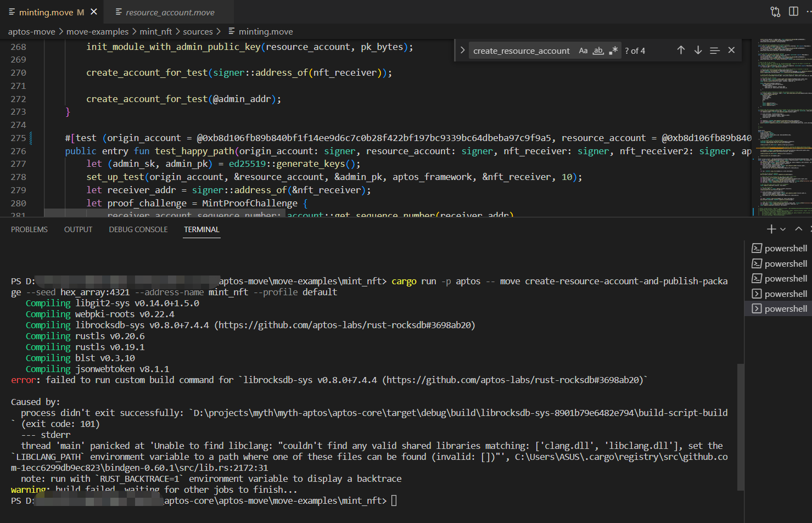This screenshot has height=523, width=812.
Task: Click 'jsonwebtoken v8.1.1' in terminal
Action: pos(122,369)
